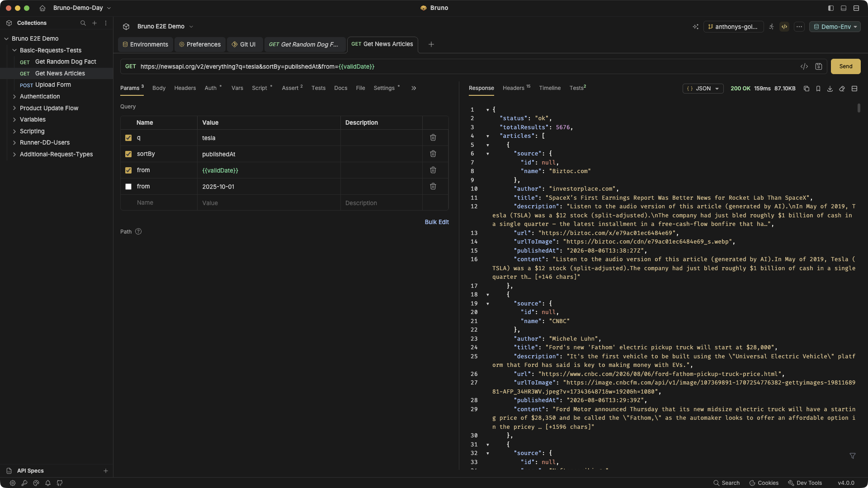Toggle the yellow code view icon
Viewport: 868px width, 488px height.
pyautogui.click(x=784, y=27)
